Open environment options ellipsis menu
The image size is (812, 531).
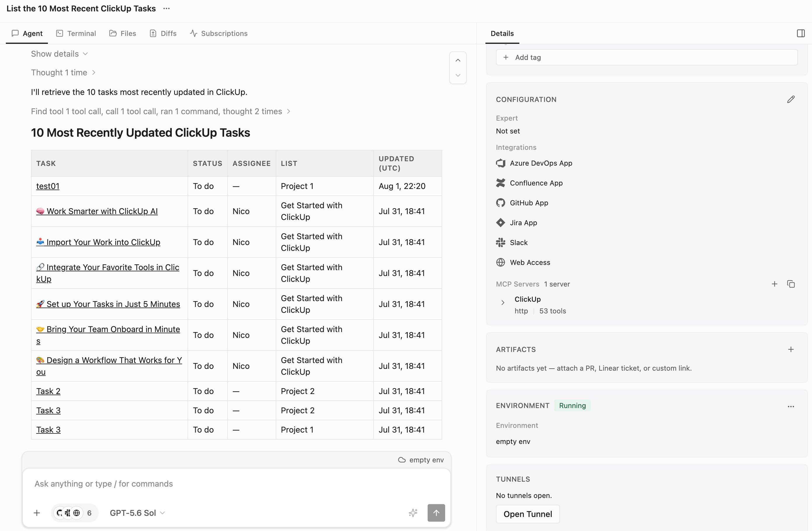pyautogui.click(x=791, y=406)
